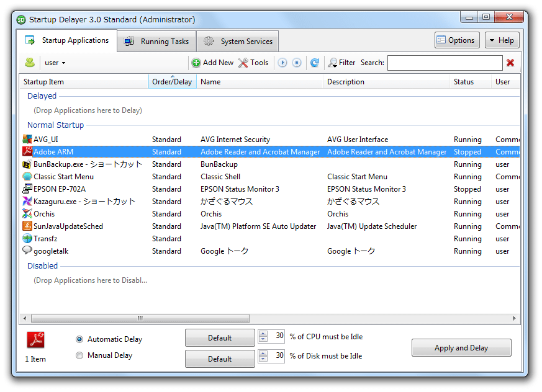Click the Disk idle percent value field
The image size is (542, 392).
pos(276,356)
